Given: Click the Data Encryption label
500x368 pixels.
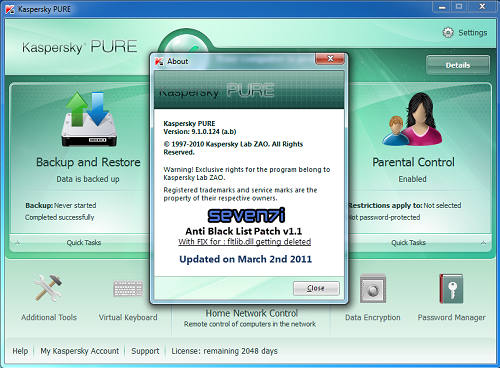Looking at the screenshot, I should [x=373, y=317].
